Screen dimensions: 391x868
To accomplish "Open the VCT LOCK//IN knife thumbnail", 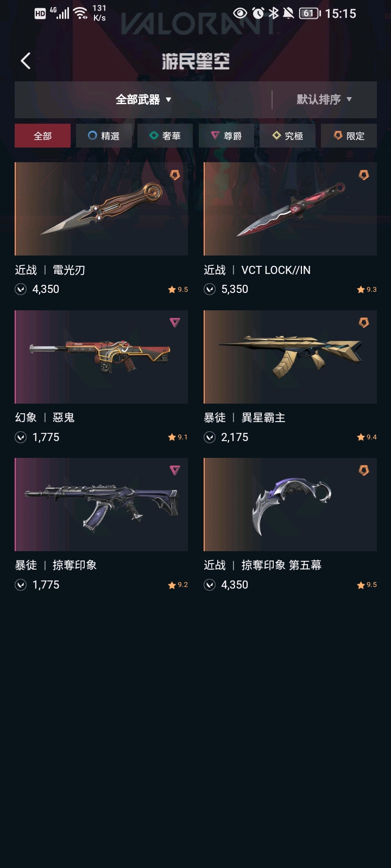I will [290, 209].
